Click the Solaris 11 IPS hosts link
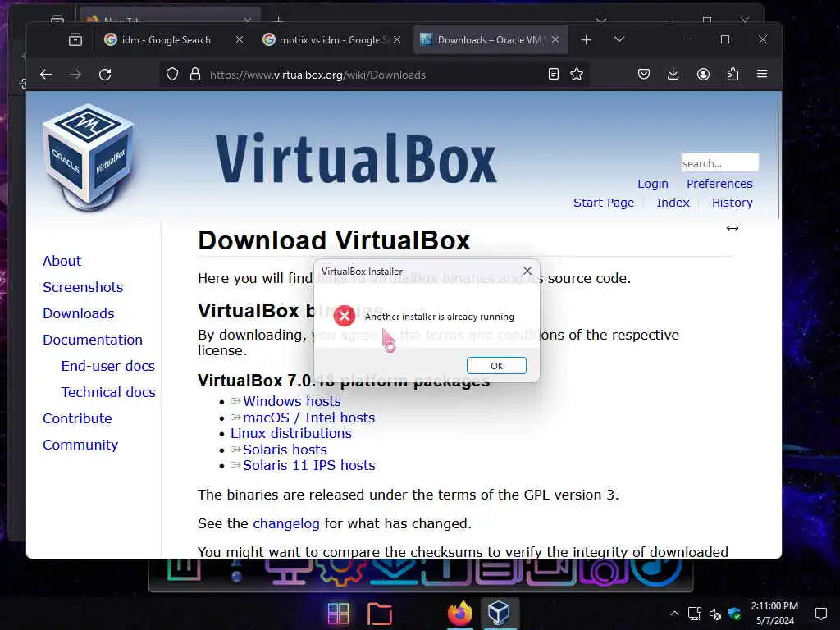 click(309, 465)
